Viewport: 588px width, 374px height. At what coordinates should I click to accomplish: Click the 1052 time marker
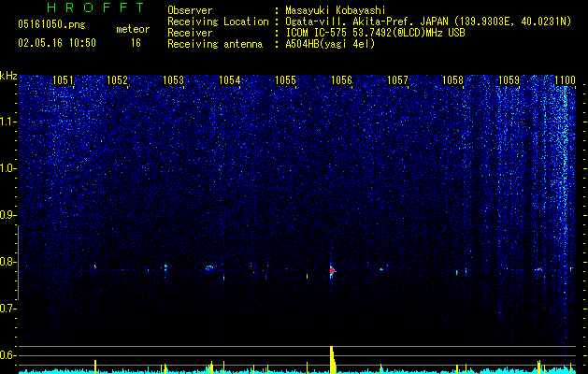coord(118,80)
